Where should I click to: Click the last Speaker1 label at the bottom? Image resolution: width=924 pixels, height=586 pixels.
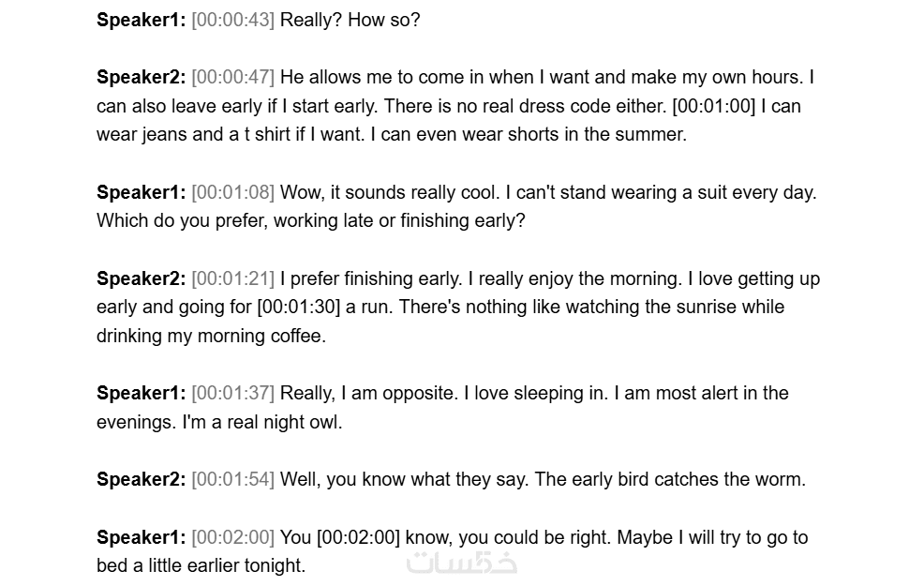coord(141,537)
